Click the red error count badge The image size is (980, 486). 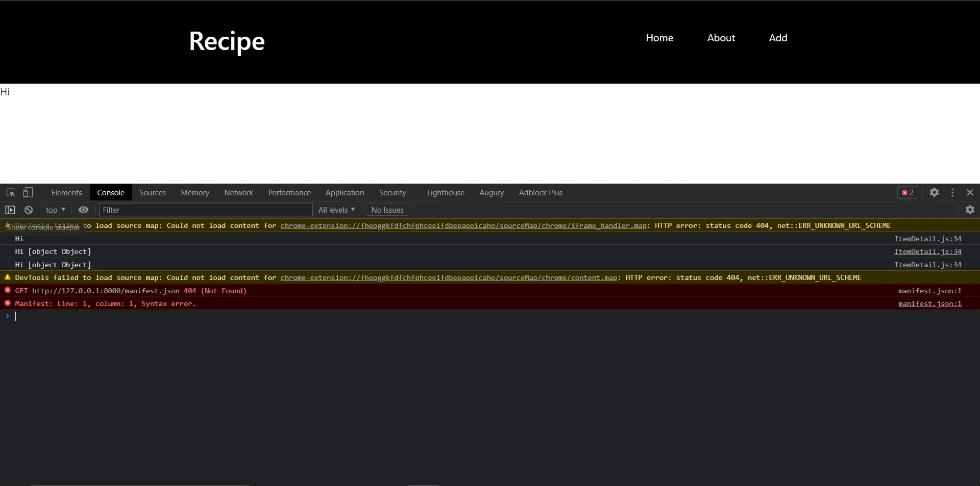pos(908,193)
